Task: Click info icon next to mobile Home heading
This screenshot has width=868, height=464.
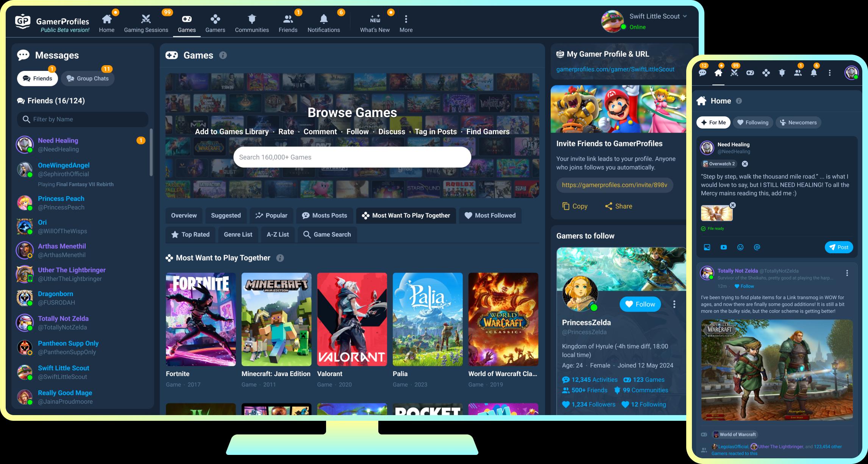Action: point(739,101)
